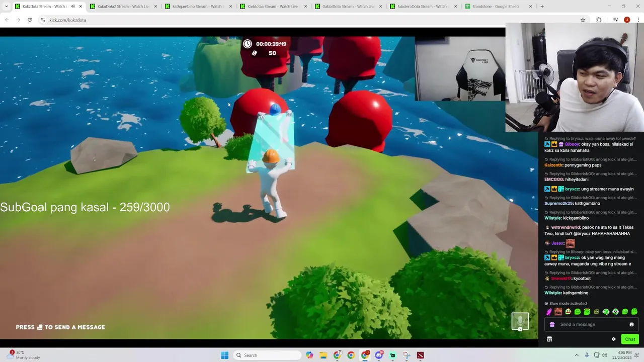Screen dimensions: 644x362
Task: Click the kick.com/kokzdota address bar
Action: point(312,20)
